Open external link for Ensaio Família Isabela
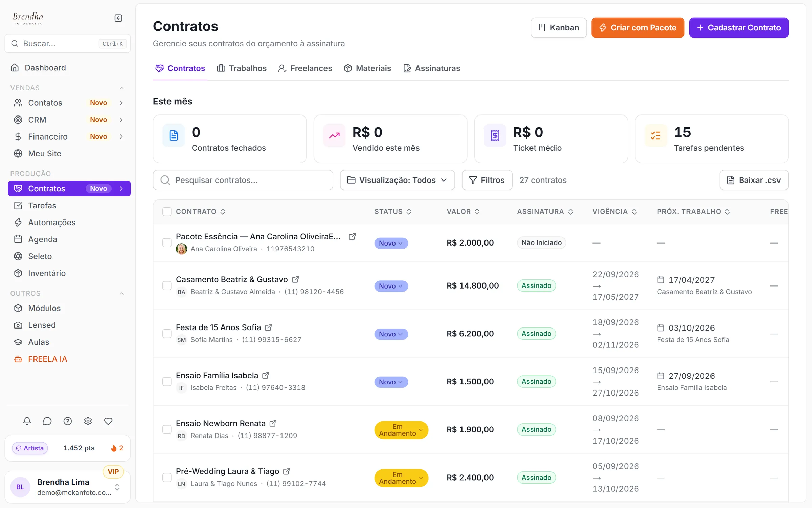The height and width of the screenshot is (508, 812). (266, 375)
